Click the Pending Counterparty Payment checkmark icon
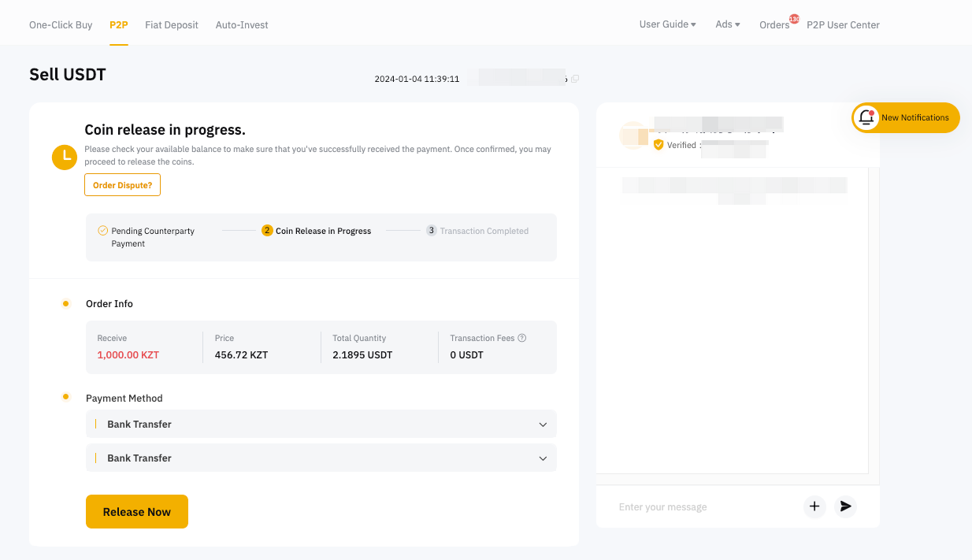Viewport: 972px width, 560px height. [102, 231]
